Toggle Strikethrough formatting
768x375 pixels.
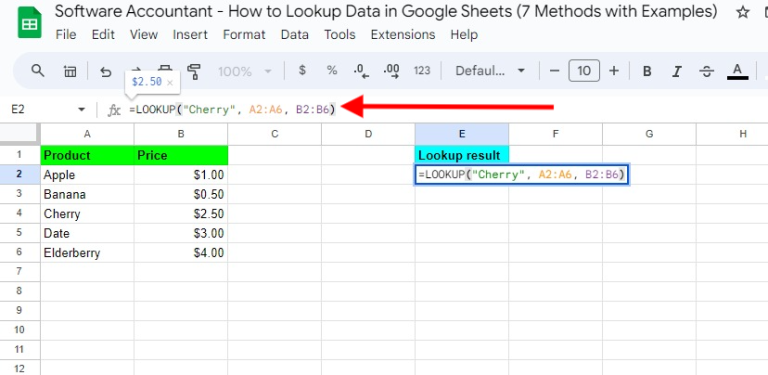(x=707, y=71)
